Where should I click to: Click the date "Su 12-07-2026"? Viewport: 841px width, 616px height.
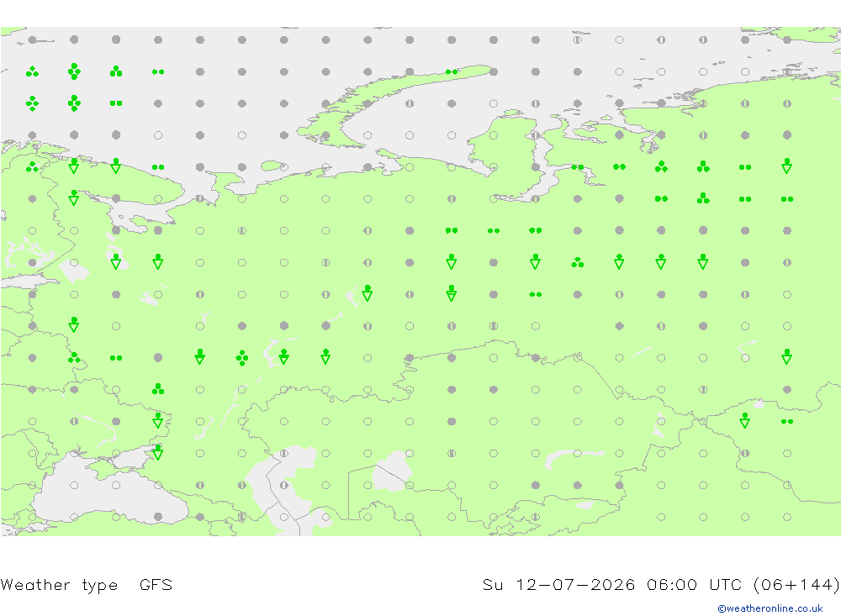coord(558,584)
